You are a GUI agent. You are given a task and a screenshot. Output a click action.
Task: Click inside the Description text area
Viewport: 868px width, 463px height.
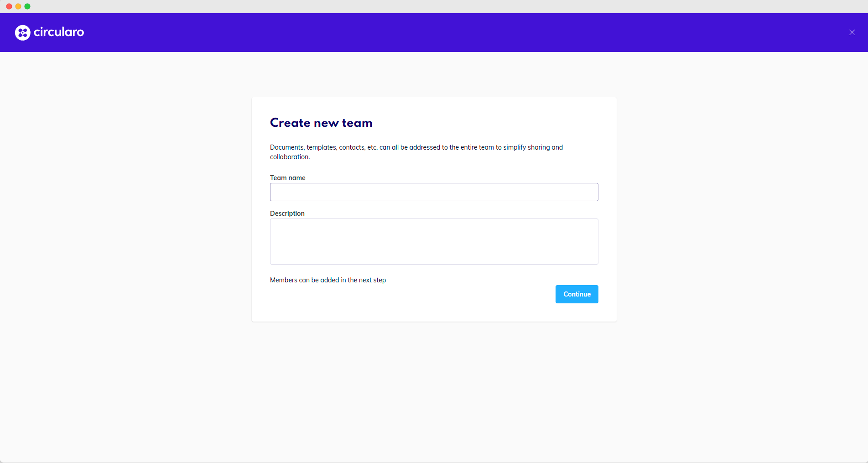[434, 241]
